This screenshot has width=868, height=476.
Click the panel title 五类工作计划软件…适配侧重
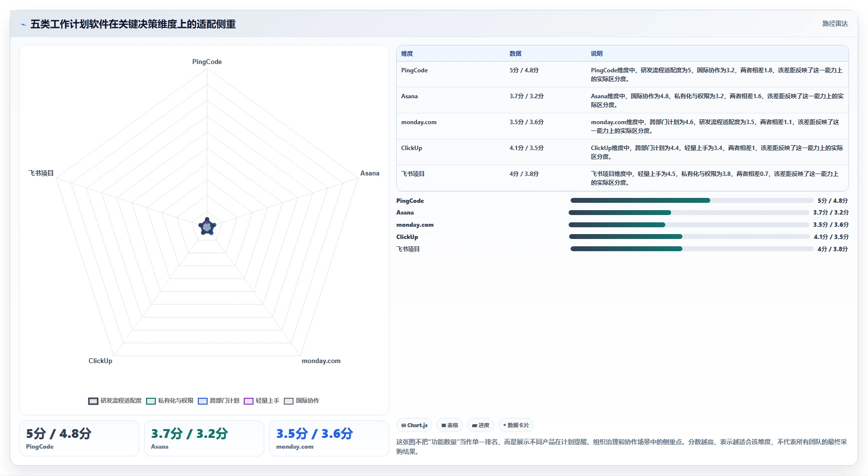133,24
